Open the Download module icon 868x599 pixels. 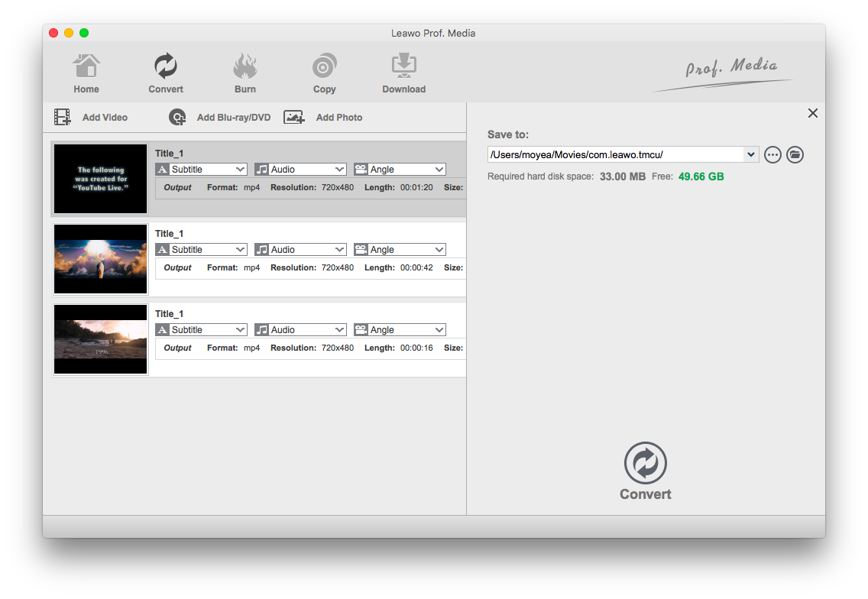(x=404, y=66)
